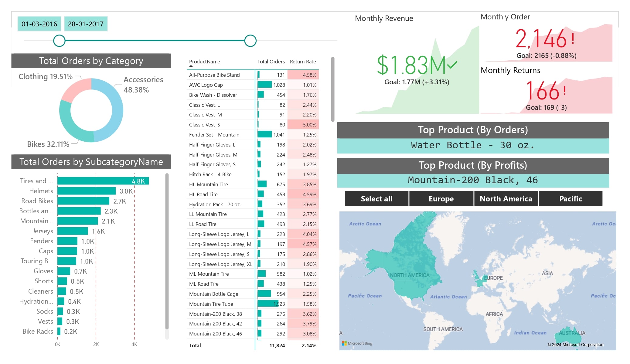Click the ascending sort arrow under ProductName
The height and width of the screenshot is (364, 630).
click(191, 66)
